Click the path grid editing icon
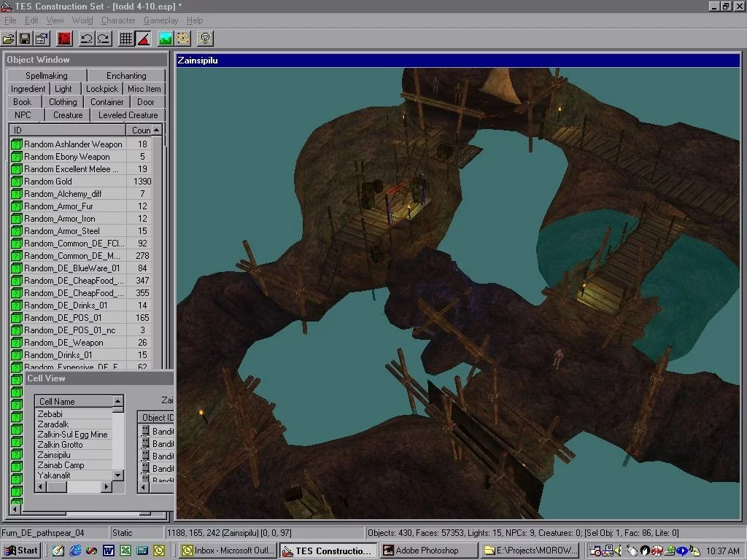747x560 pixels. (182, 38)
